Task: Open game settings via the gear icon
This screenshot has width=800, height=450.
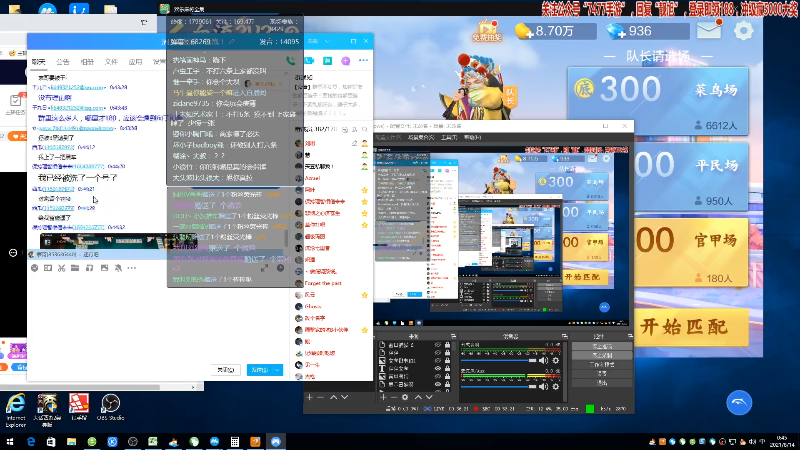Action: point(743,31)
